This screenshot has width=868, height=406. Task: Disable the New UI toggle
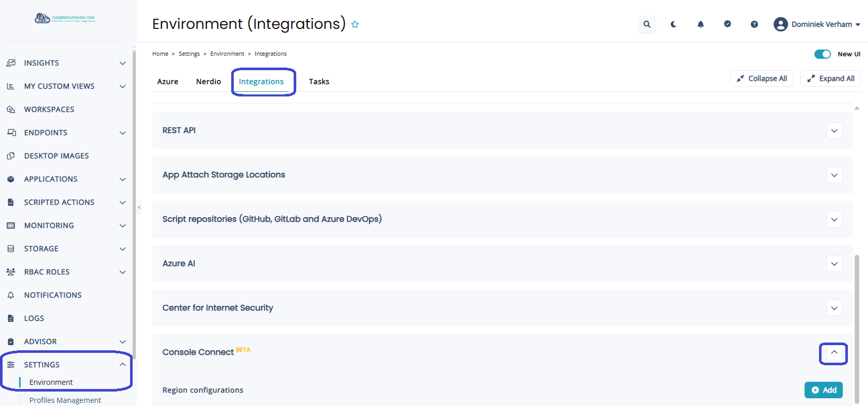coord(822,54)
